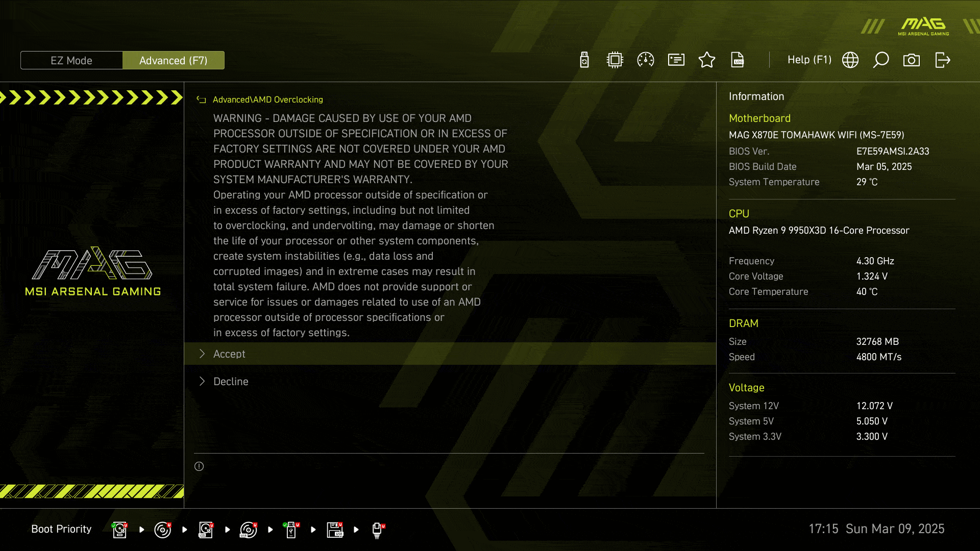Click BIOS build date Mar 05, 2025
Screen dimensions: 980x551
coord(884,167)
